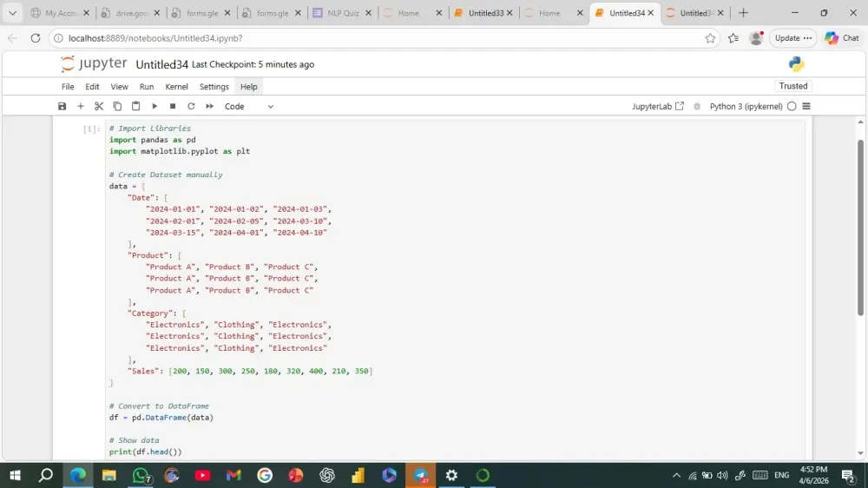The height and width of the screenshot is (488, 868).
Task: Close the Untitled34 tab
Action: pos(651,13)
